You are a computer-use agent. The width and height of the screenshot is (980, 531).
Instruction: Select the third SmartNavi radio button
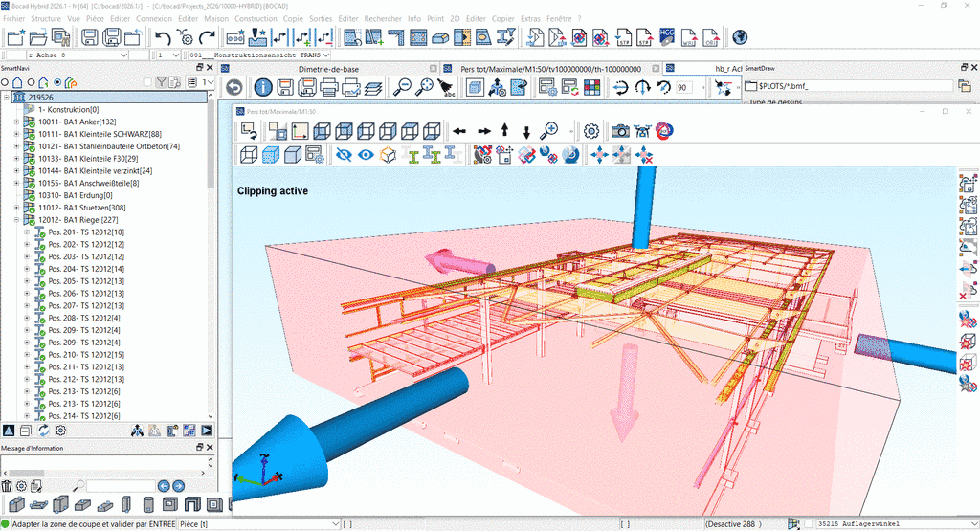tap(57, 82)
